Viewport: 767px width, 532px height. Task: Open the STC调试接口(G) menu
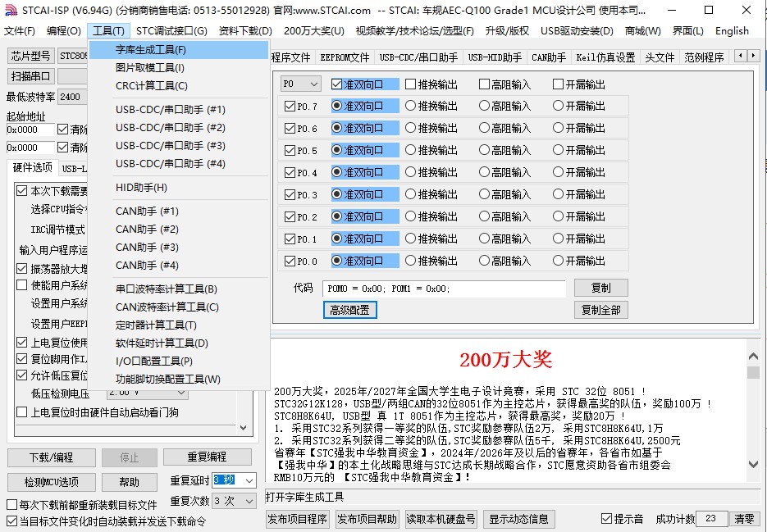(x=171, y=31)
